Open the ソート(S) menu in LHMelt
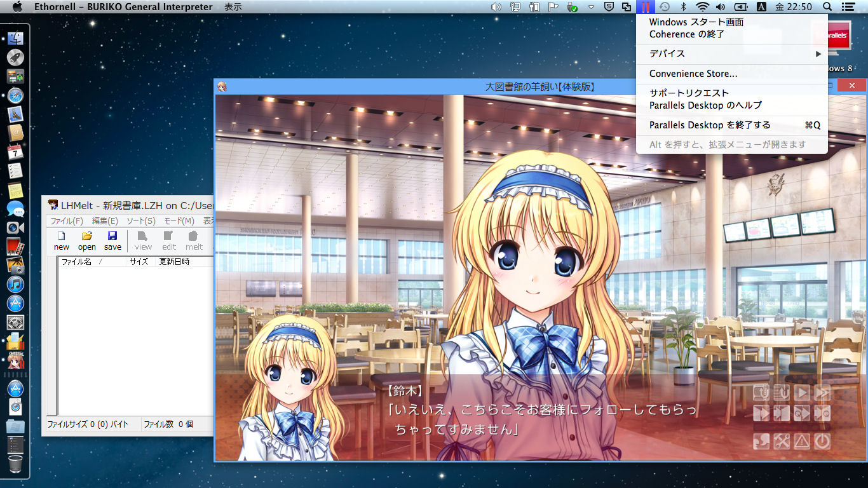868x488 pixels. (x=141, y=221)
